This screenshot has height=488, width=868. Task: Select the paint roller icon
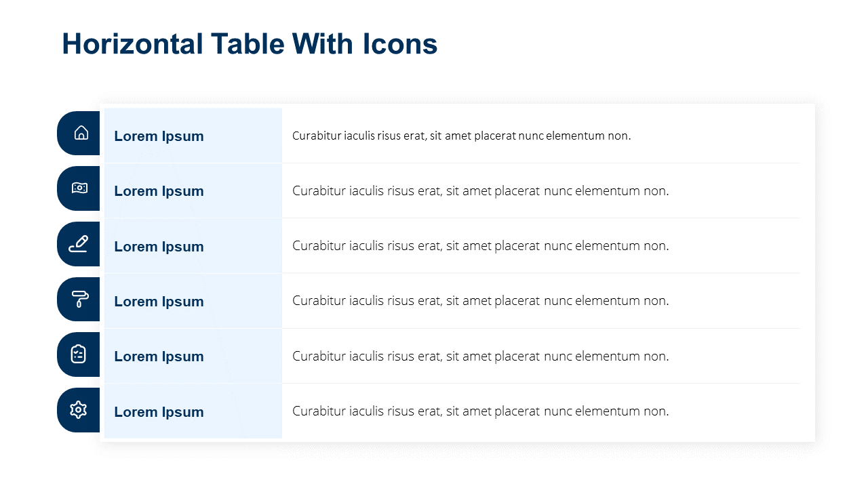click(79, 299)
